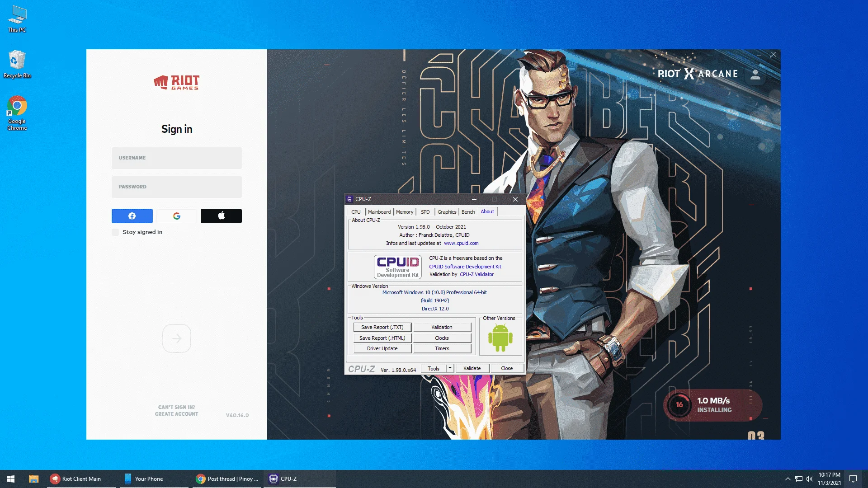Click the CPU-Z title bar icon

pos(349,199)
